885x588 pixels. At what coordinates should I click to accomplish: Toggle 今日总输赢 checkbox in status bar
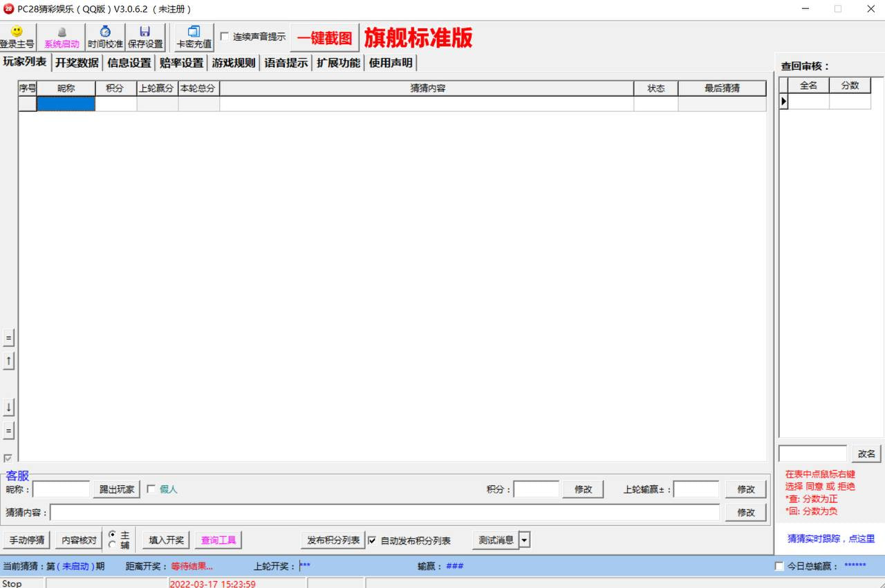[779, 567]
